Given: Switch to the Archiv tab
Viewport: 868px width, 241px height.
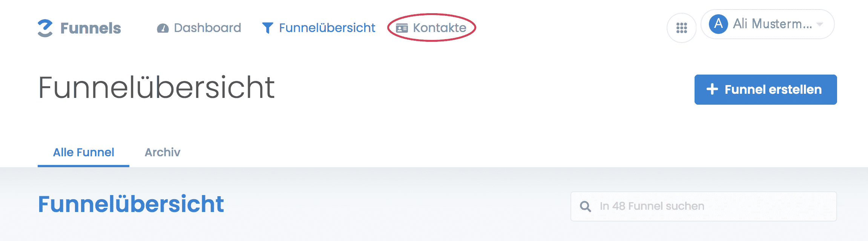Looking at the screenshot, I should click(x=163, y=153).
